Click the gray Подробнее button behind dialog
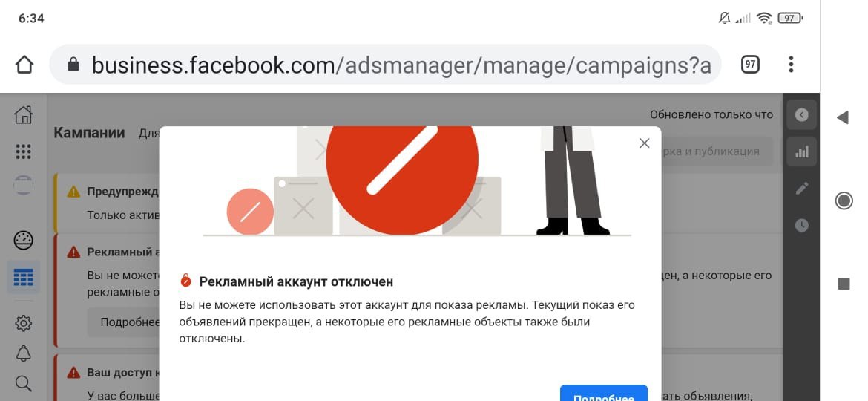Image resolution: width=868 pixels, height=401 pixels. point(123,322)
